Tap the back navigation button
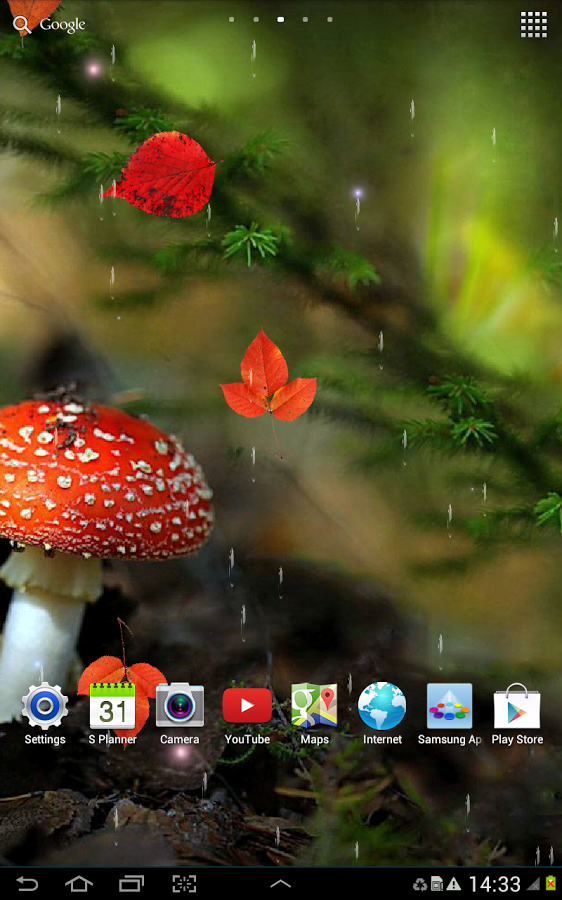562x900 pixels. [x=26, y=883]
